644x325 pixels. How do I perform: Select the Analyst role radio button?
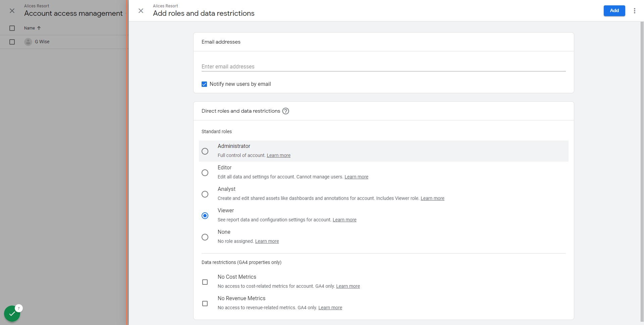(x=205, y=194)
